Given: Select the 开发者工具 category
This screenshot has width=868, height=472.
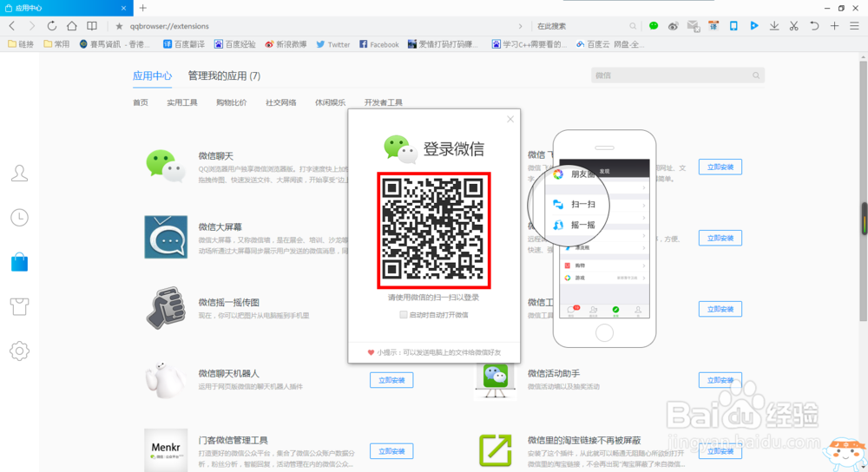Looking at the screenshot, I should 383,102.
